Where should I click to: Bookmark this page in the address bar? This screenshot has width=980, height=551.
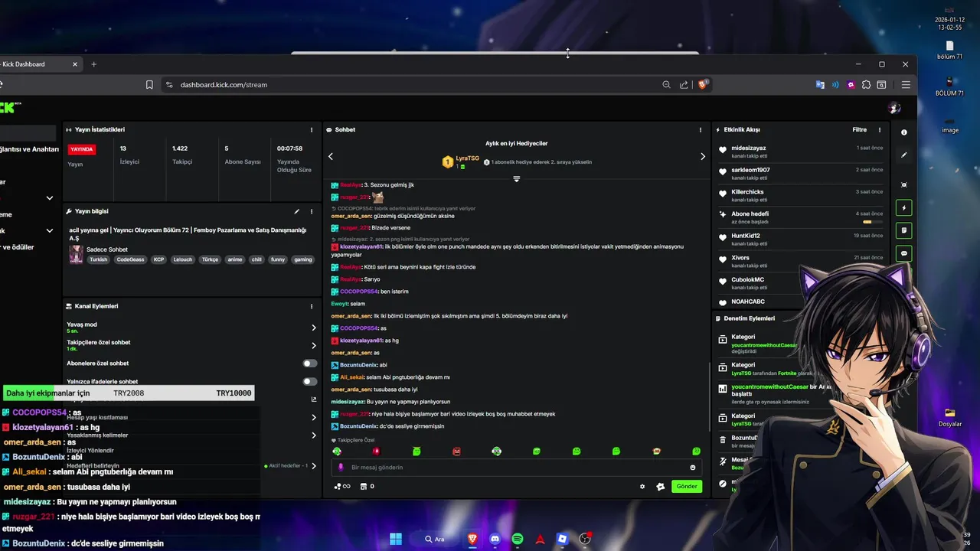149,85
